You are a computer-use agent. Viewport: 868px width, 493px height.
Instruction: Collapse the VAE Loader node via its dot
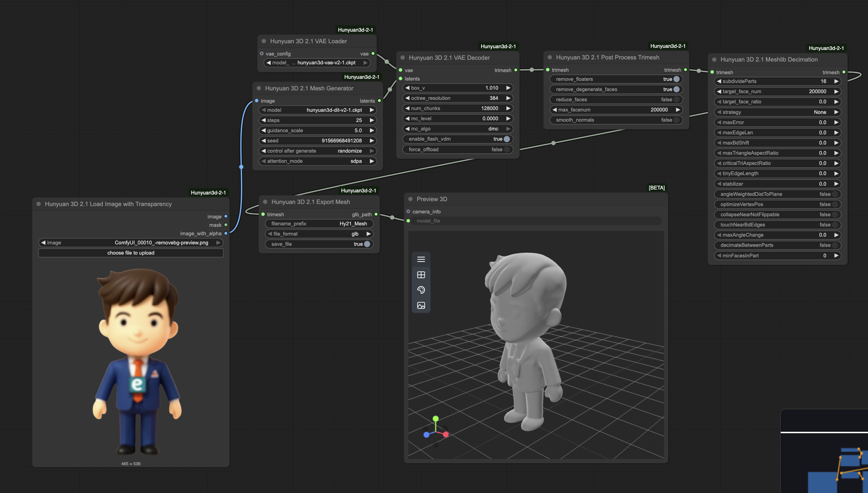pyautogui.click(x=264, y=41)
